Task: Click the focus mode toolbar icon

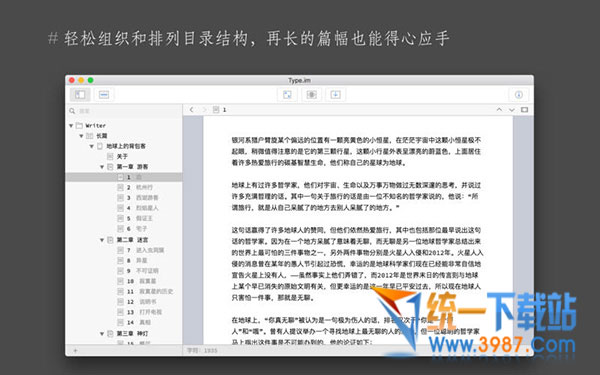Action: [311, 95]
